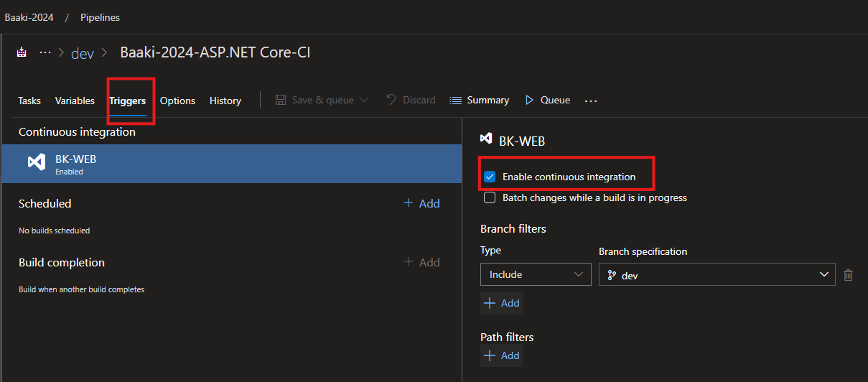Viewport: 868px width, 382px height.
Task: Go to Pipelines breadcrumb link
Action: pos(101,17)
